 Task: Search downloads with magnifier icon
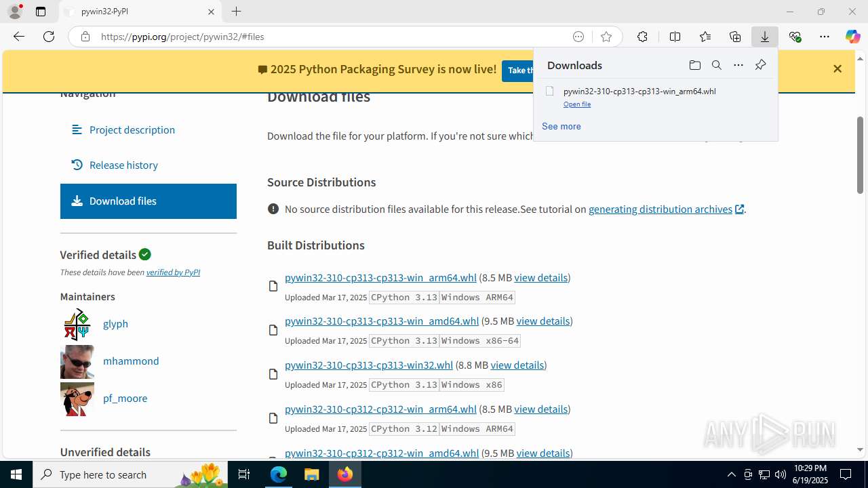pyautogui.click(x=716, y=65)
